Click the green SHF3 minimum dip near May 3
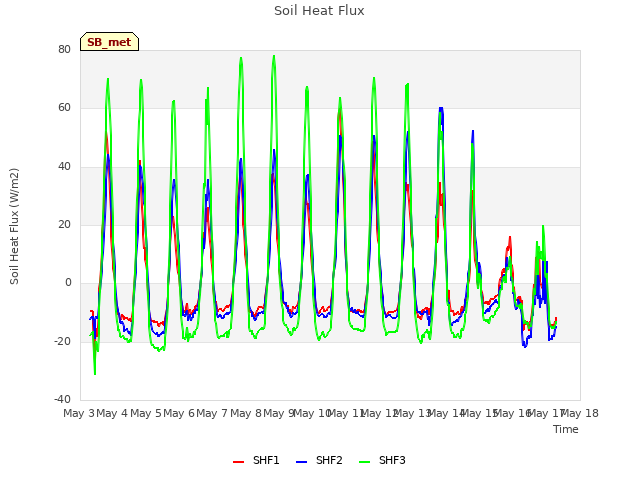Image resolution: width=640 pixels, height=480 pixels. click(x=95, y=373)
